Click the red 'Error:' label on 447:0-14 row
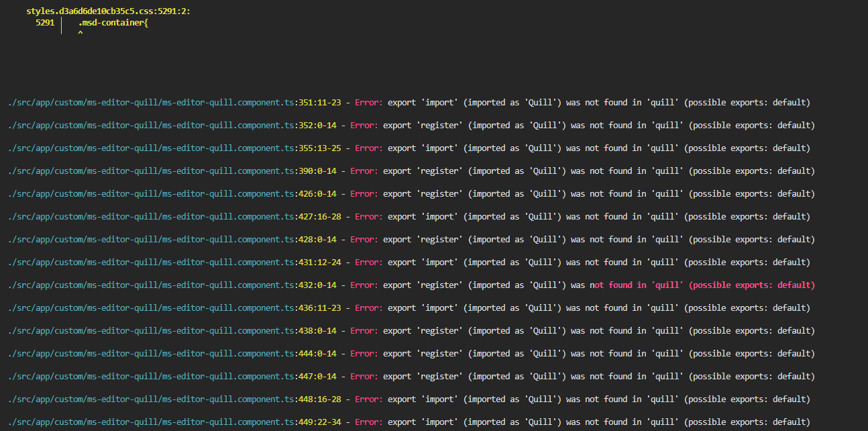This screenshot has width=868, height=431. [364, 377]
